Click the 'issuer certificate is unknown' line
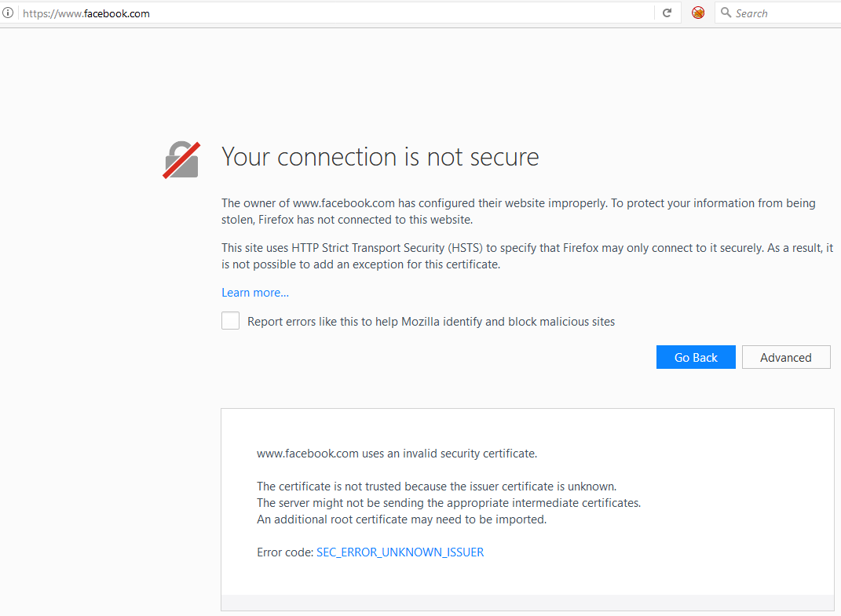841x616 pixels. coord(437,487)
